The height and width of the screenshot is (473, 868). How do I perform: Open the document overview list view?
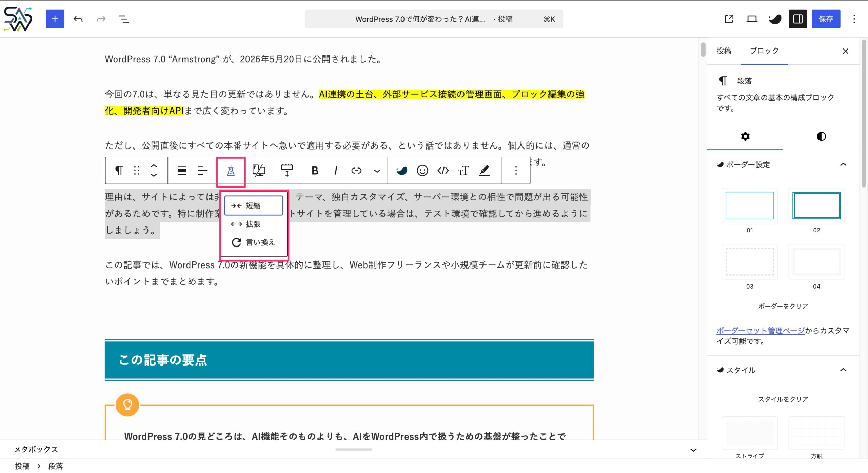coord(124,19)
